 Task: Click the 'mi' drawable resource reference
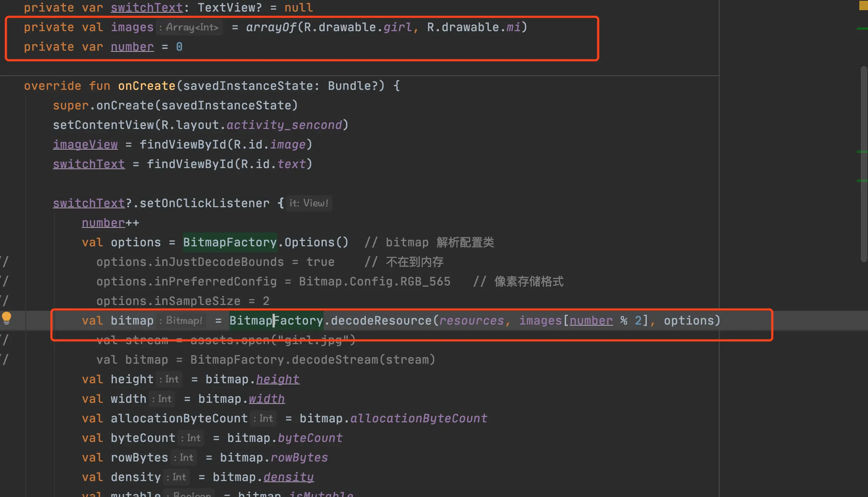[x=513, y=28]
